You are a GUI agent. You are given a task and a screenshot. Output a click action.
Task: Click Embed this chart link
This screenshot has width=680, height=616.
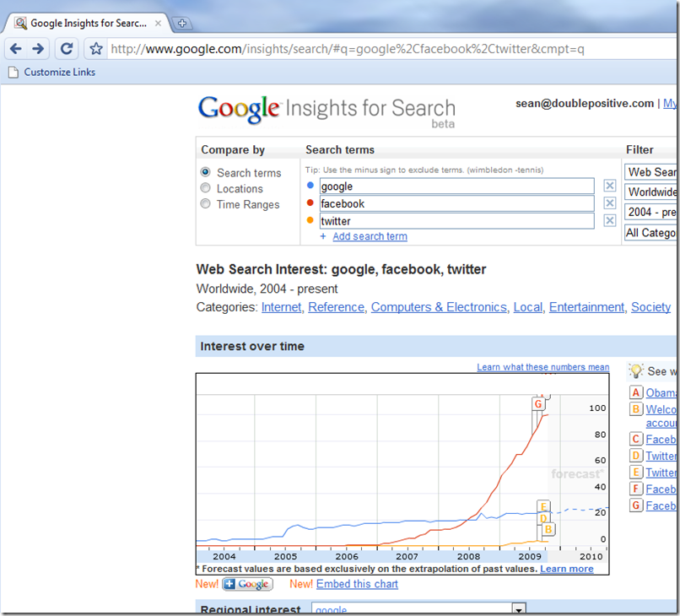357,584
